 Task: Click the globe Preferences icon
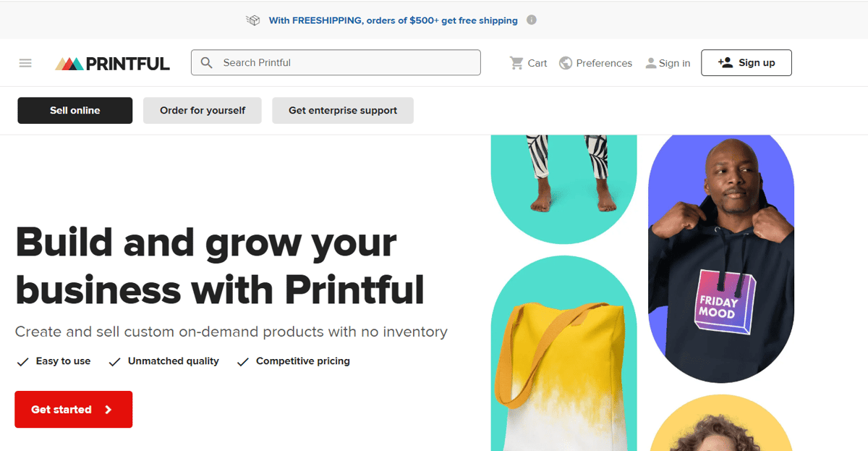coord(566,63)
